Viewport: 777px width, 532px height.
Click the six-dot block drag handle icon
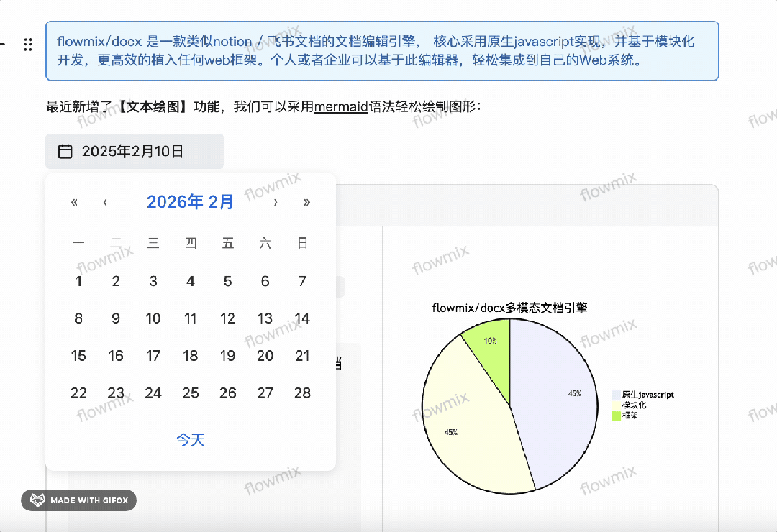click(28, 44)
